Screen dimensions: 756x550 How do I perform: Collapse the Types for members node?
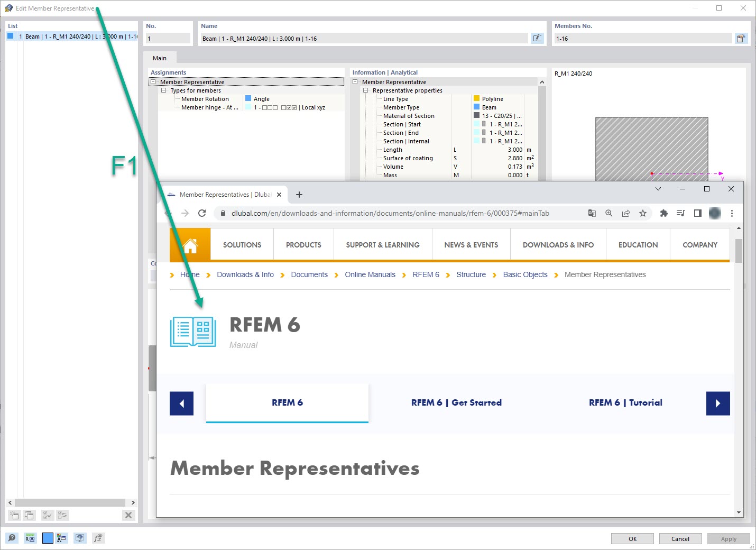(163, 90)
